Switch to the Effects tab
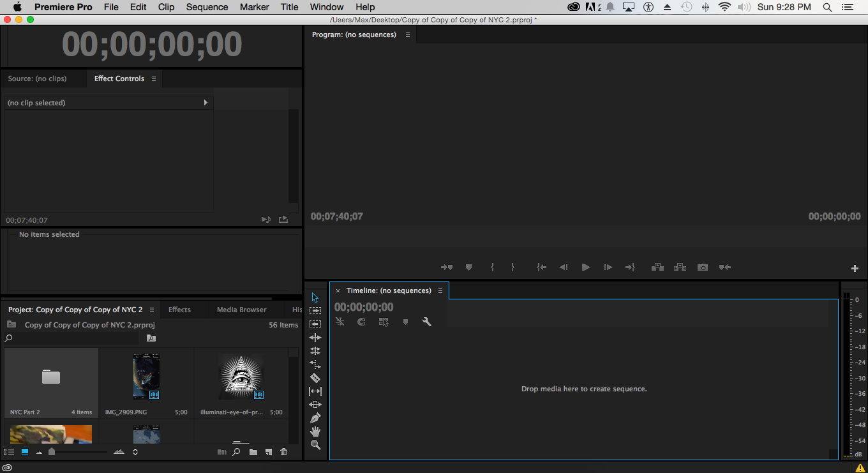 [x=179, y=310]
